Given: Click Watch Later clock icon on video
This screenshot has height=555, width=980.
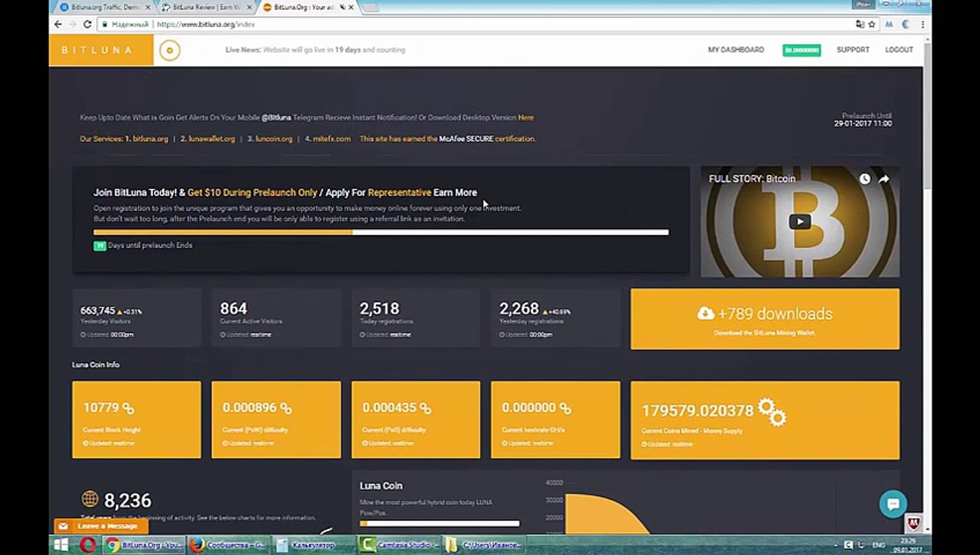Looking at the screenshot, I should click(x=864, y=179).
